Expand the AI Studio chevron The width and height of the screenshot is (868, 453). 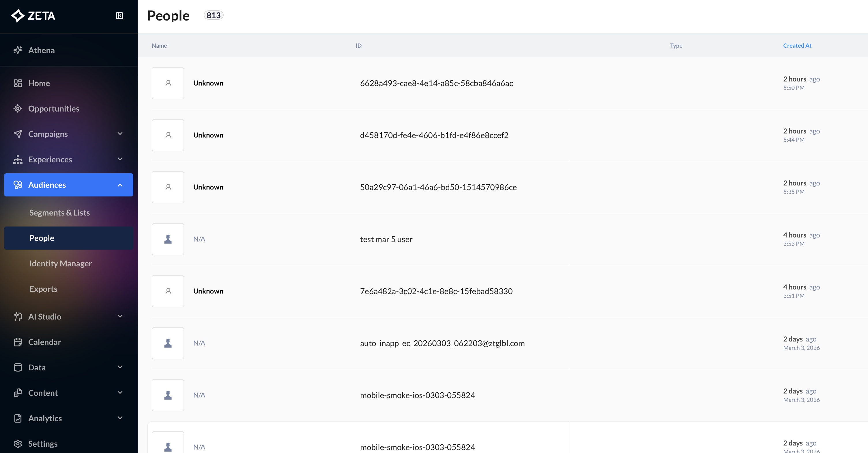120,316
